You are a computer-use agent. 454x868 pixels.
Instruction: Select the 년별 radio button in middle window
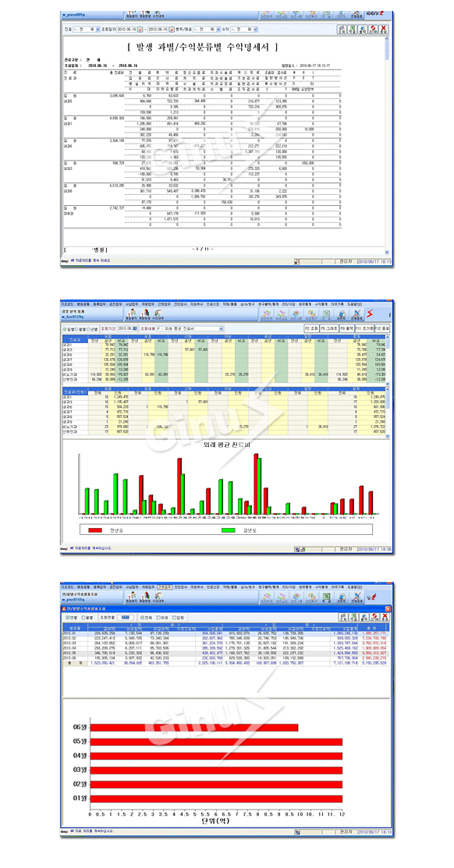pos(89,329)
